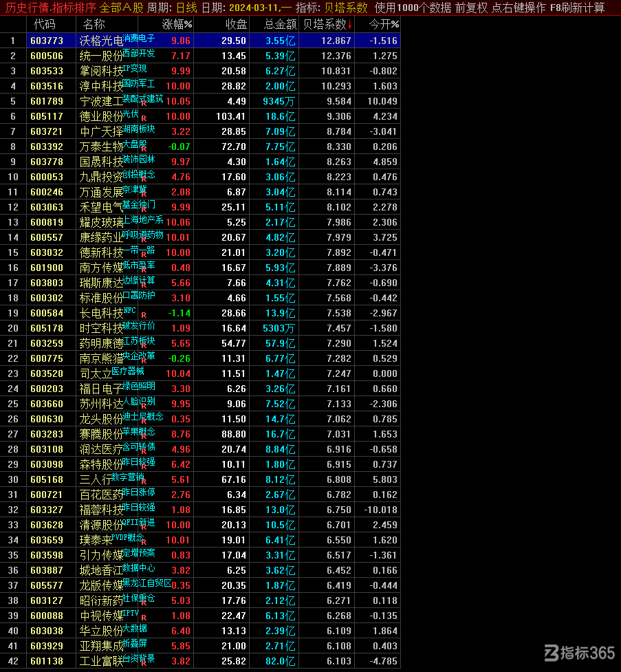This screenshot has height=672, width=621.
Task: Click the 数据中心 tag on 城地香江
Action: [x=138, y=568]
